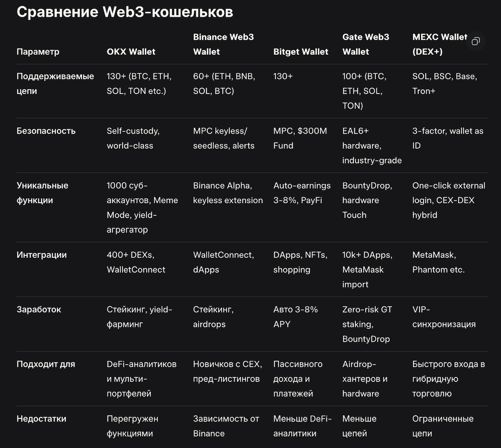This screenshot has height=448, width=501.
Task: Select the 'Binance Web3 Wallet' column header
Action: tap(223, 44)
